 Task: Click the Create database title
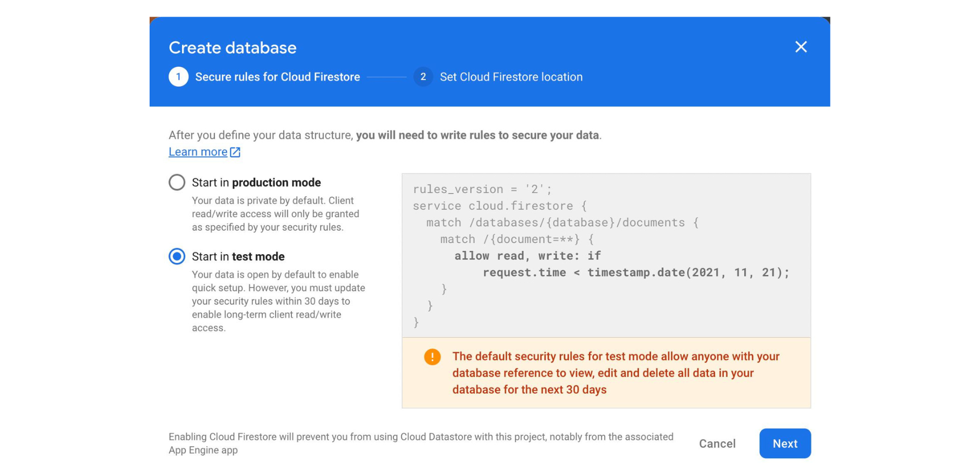click(232, 48)
